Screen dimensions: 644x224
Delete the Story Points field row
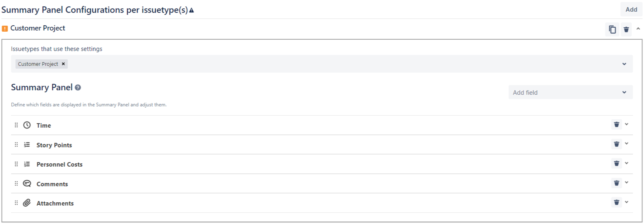pos(616,144)
